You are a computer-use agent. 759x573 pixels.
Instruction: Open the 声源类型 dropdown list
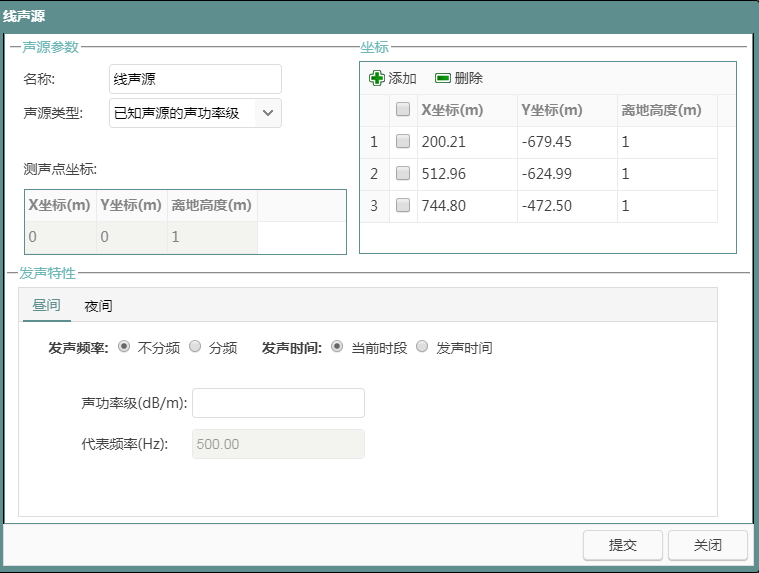[268, 113]
